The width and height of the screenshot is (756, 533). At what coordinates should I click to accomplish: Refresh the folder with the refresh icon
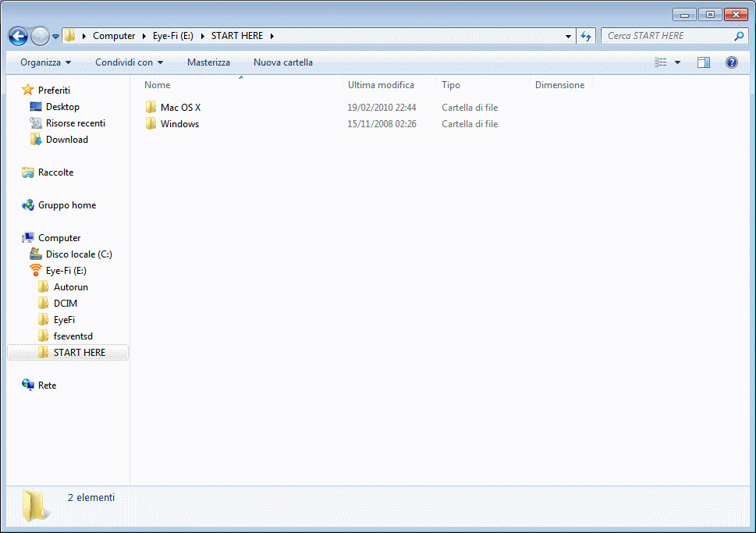[x=586, y=36]
